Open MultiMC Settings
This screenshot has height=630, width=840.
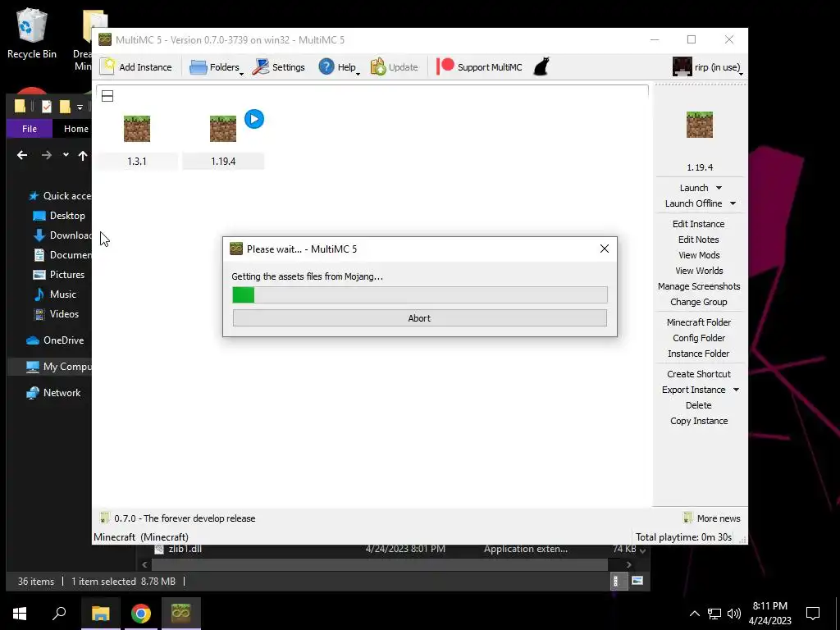[279, 67]
